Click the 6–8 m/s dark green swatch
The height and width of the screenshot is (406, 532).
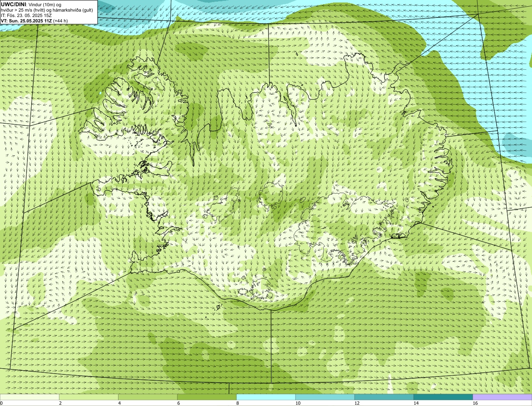(x=207, y=397)
